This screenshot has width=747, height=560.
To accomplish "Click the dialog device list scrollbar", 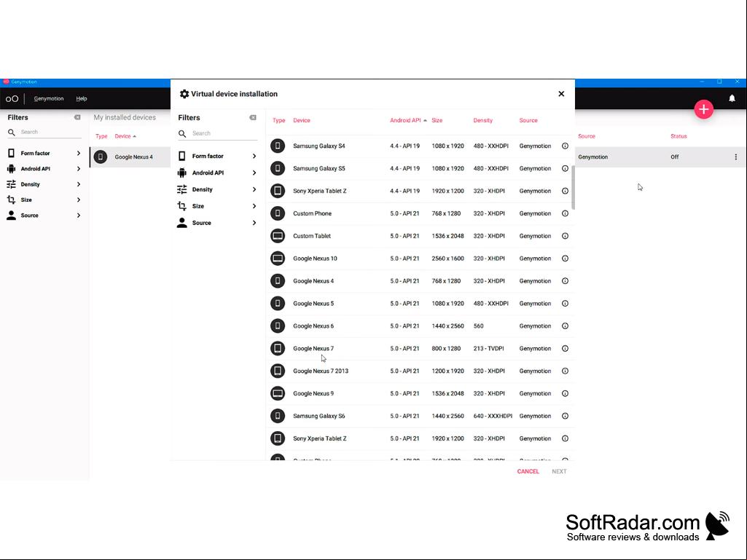I will click(x=573, y=187).
